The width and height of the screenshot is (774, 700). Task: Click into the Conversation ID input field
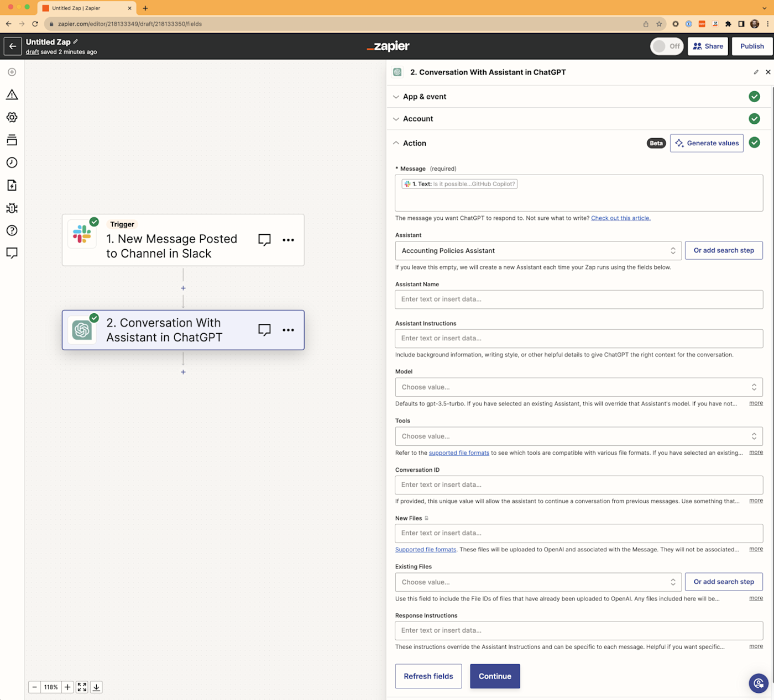click(x=579, y=485)
